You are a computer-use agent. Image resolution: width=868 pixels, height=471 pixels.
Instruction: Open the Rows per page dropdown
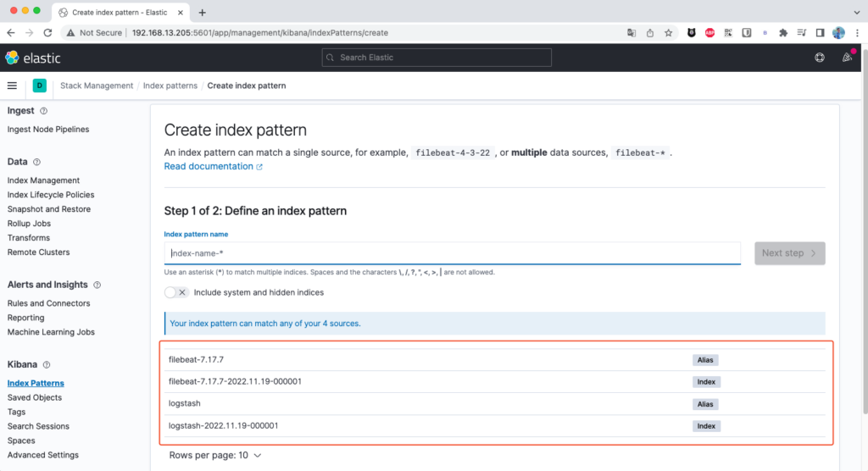[214, 456]
